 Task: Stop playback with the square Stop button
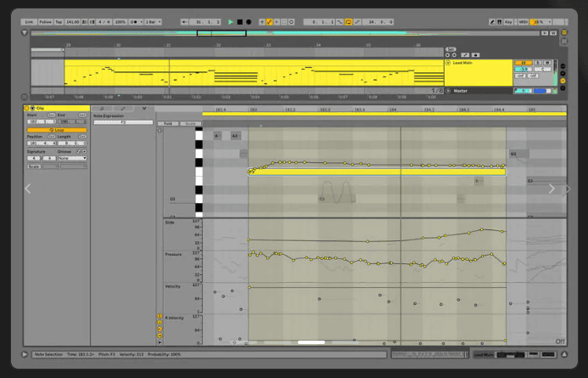(x=240, y=22)
